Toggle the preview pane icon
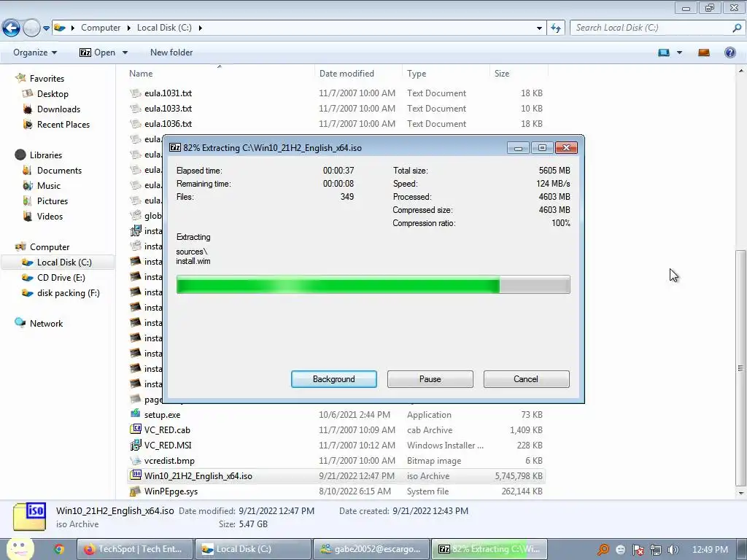The height and width of the screenshot is (560, 747). (704, 52)
